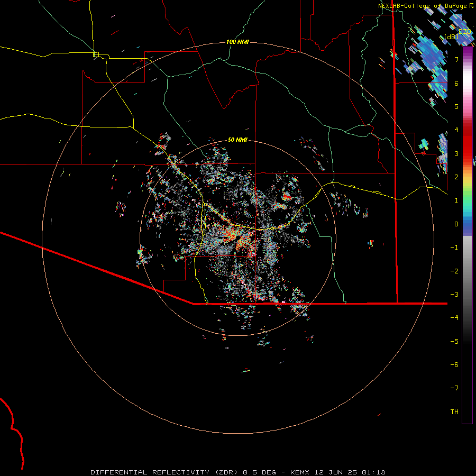The image size is (476, 476).
Task: Click the '-7' label on the color scale
Action: 454,388
